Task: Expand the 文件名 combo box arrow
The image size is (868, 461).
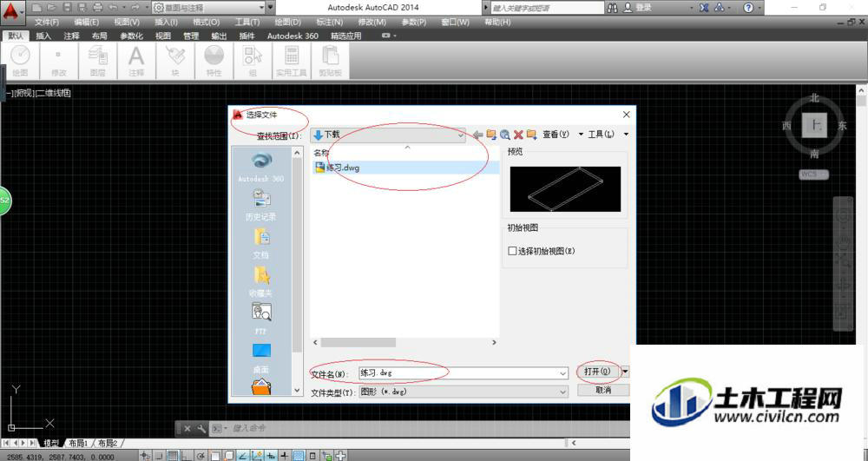Action: tap(562, 373)
